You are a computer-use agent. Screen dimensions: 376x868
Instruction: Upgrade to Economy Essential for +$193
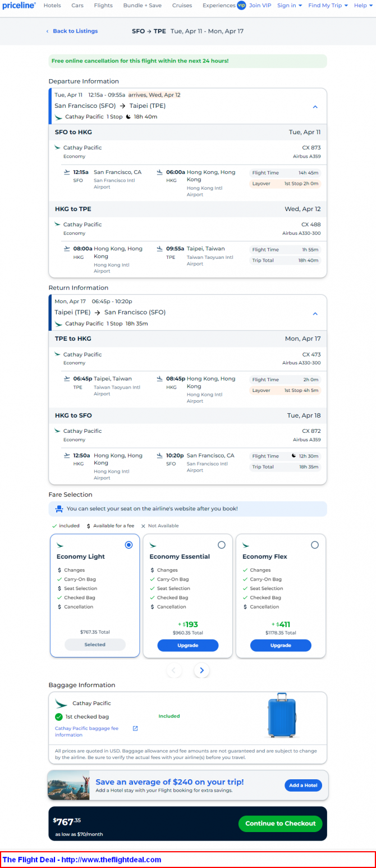point(188,645)
